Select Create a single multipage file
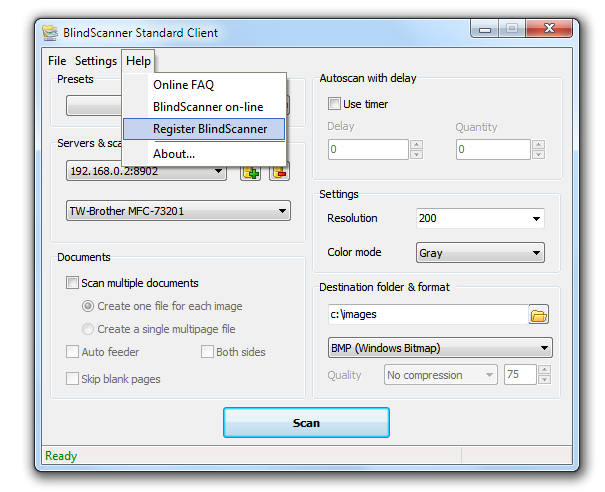 (88, 329)
